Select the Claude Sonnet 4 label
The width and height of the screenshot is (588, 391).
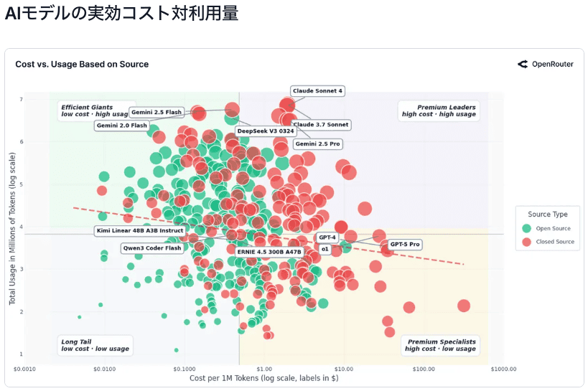[x=318, y=91]
